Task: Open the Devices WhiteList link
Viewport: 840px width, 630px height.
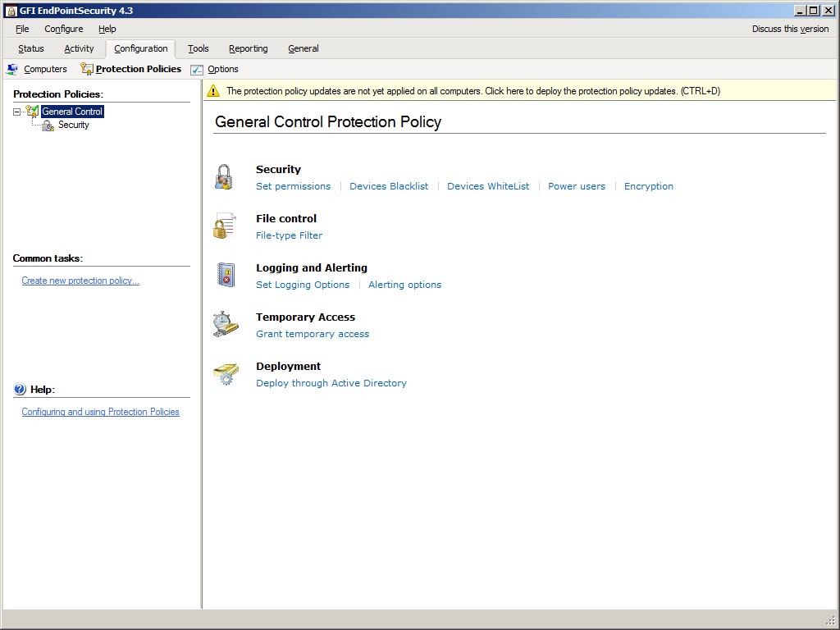Action: [x=488, y=186]
